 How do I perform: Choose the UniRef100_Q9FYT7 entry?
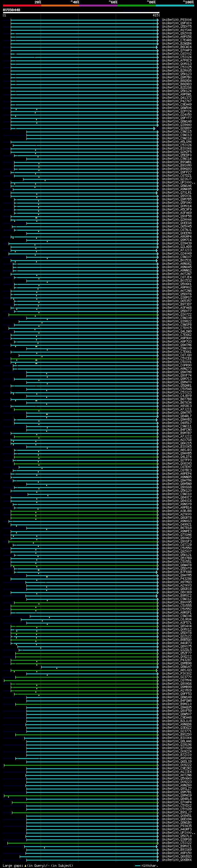tap(177, 118)
